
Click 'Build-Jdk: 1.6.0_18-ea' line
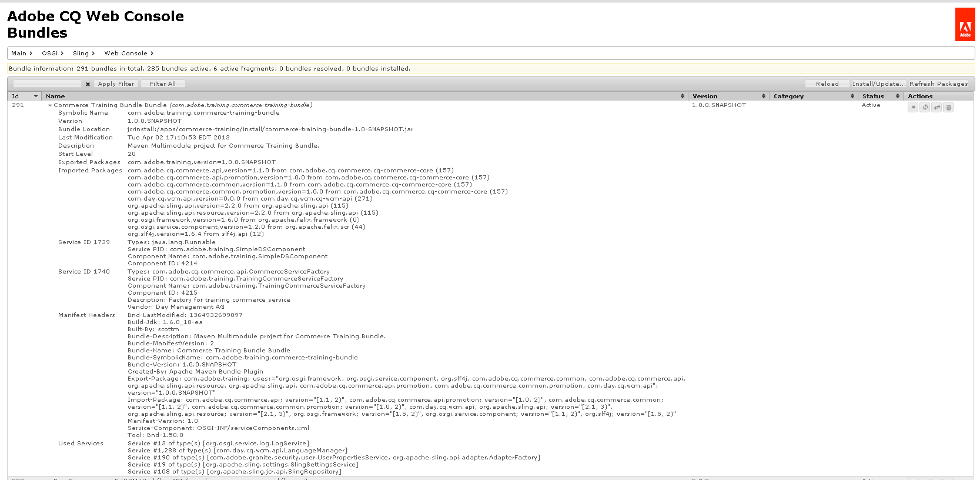[x=165, y=322]
